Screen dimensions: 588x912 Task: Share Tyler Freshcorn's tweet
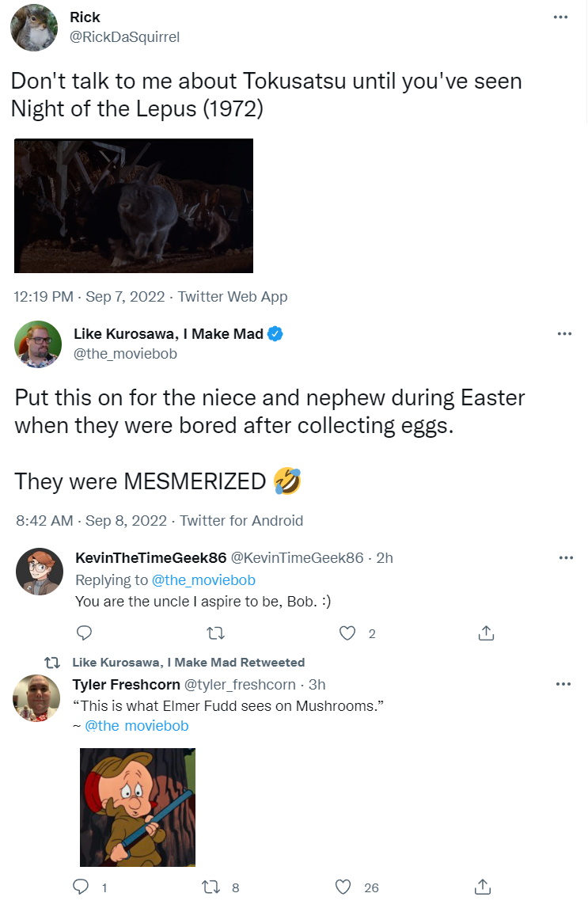pos(482,887)
